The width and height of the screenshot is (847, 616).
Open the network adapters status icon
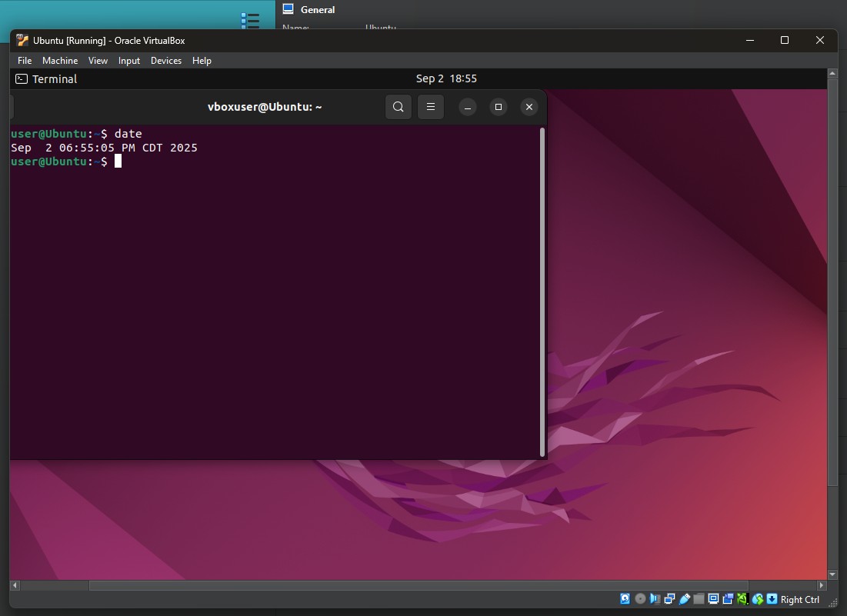(669, 598)
